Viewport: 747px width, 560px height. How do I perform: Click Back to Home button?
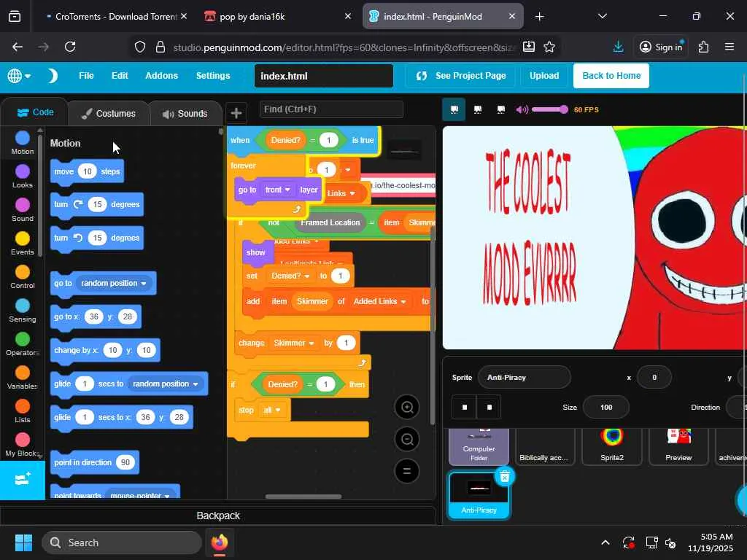tap(611, 76)
